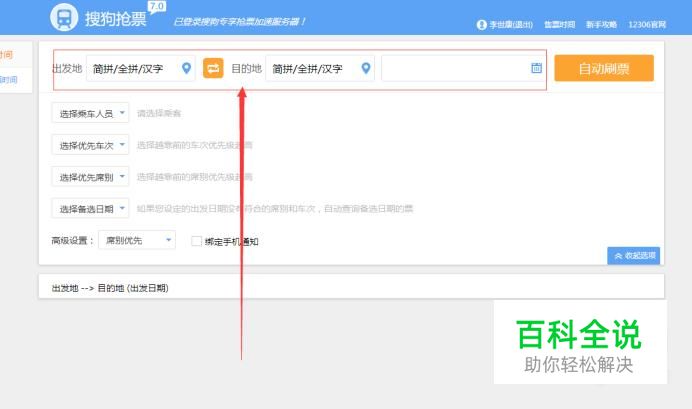Image resolution: width=692 pixels, height=409 pixels.
Task: Open the 新手攻略 link
Action: 601,25
